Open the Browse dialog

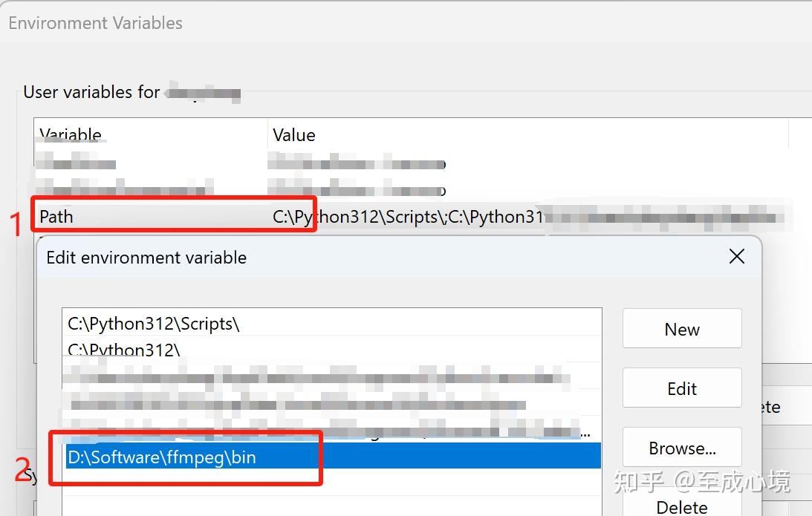[x=681, y=447]
